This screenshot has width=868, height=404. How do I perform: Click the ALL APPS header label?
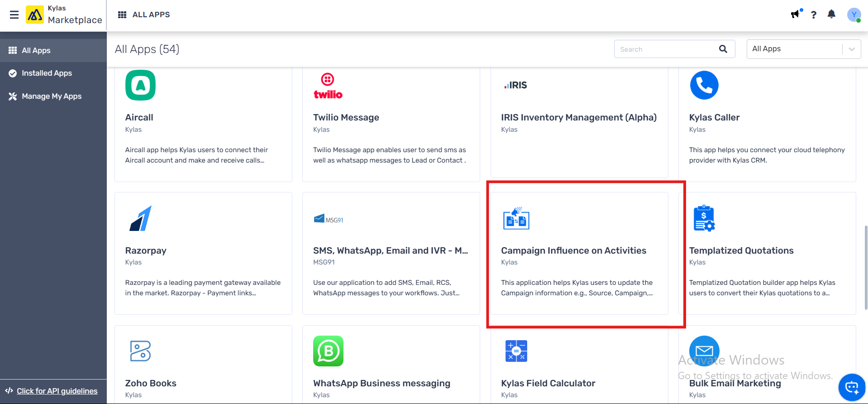pos(151,14)
